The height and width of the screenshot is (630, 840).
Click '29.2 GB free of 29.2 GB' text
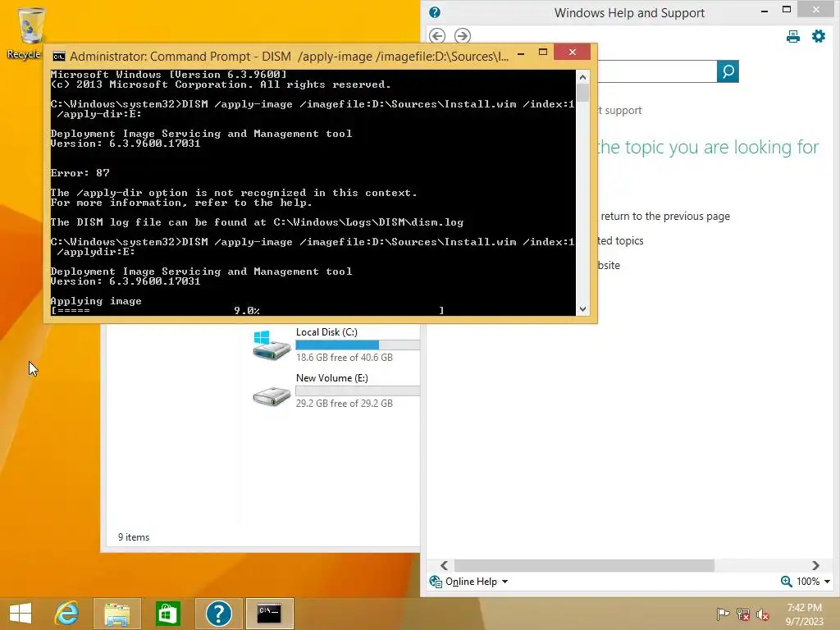(345, 404)
